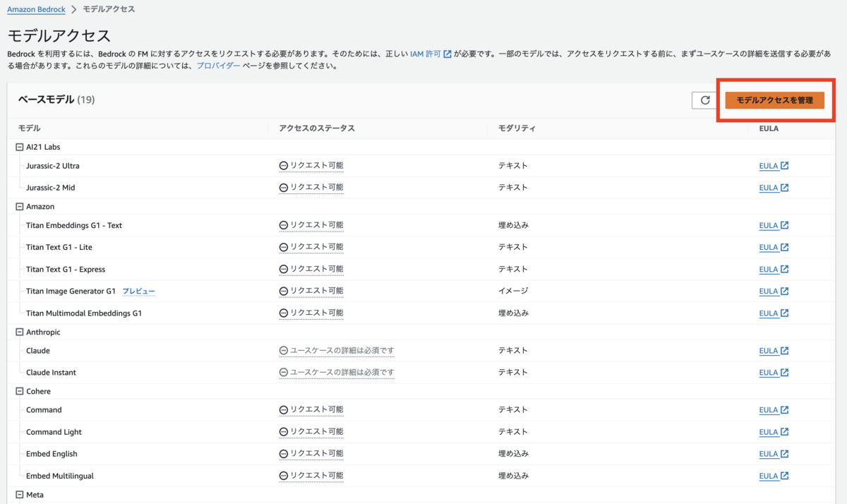Viewport: 847px width, 504px height.
Task: Open EULA link for Command Light
Action: [x=774, y=432]
